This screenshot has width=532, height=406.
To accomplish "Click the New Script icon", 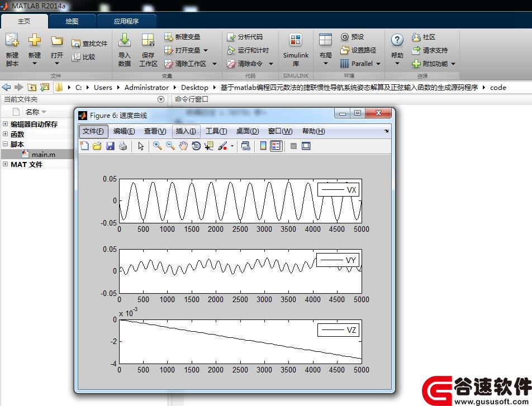I will pyautogui.click(x=12, y=40).
